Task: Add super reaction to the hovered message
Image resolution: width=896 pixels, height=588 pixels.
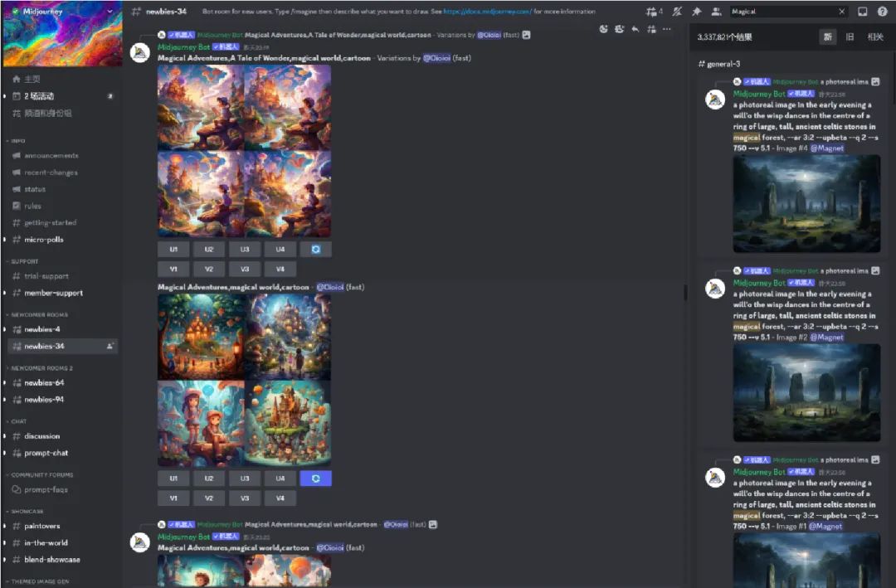Action: tap(620, 29)
